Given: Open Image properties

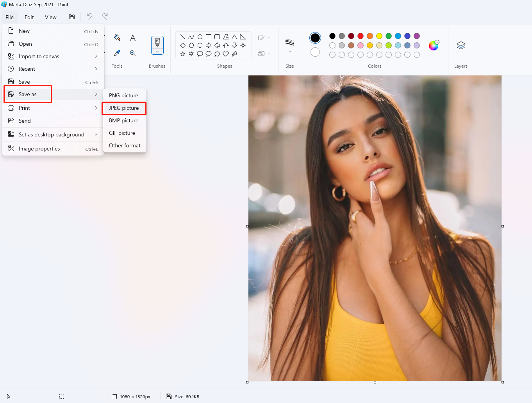Looking at the screenshot, I should 53,149.
